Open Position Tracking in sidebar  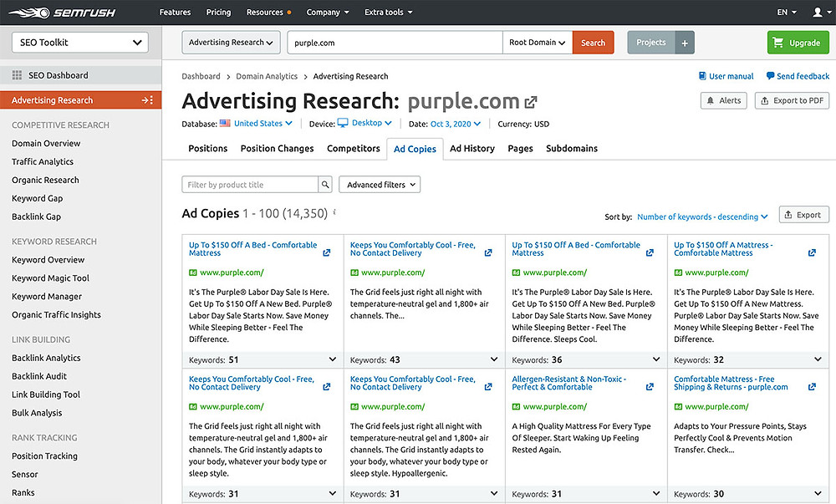44,456
